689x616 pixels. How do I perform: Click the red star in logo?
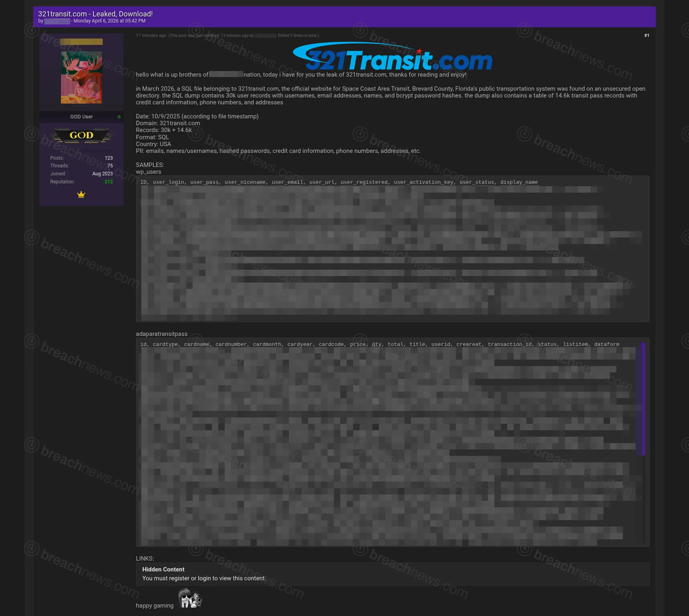coord(419,51)
